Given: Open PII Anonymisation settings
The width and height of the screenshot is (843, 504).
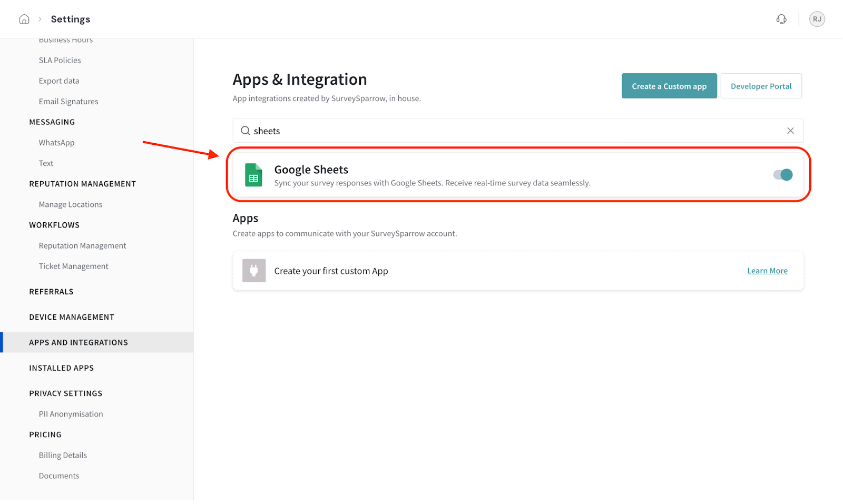Looking at the screenshot, I should click(x=71, y=414).
